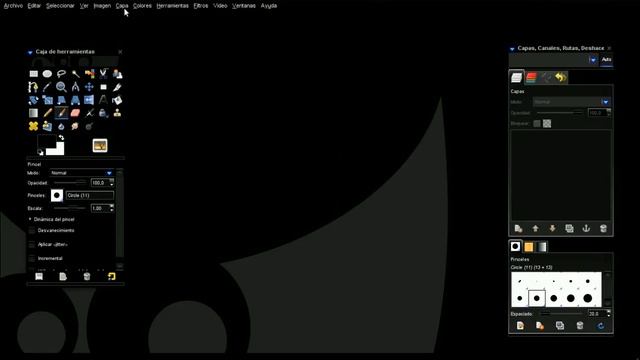
Task: Anchor the floating layer
Action: pyautogui.click(x=586, y=229)
